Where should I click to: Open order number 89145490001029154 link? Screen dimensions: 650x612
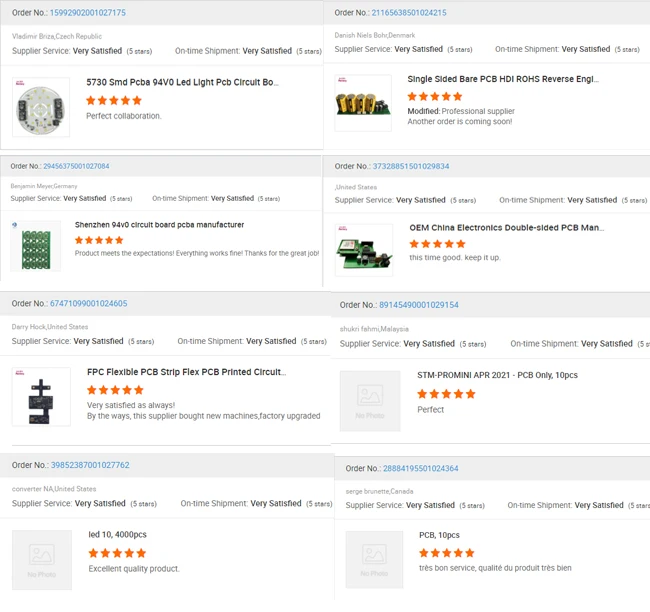click(419, 305)
